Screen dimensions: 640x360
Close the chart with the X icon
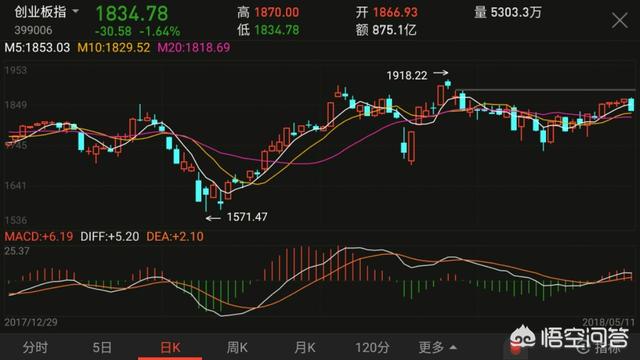tap(620, 20)
